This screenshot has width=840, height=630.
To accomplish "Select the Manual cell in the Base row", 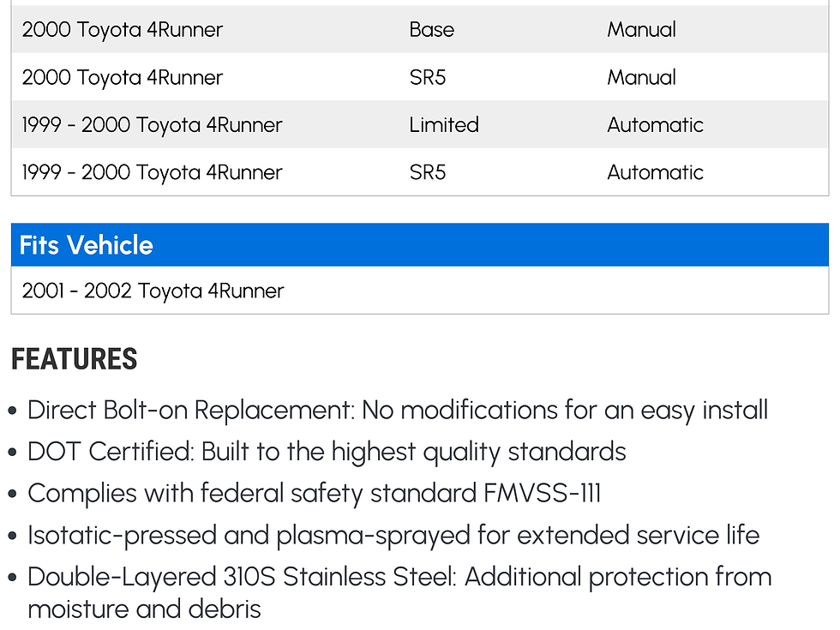I will pyautogui.click(x=641, y=30).
